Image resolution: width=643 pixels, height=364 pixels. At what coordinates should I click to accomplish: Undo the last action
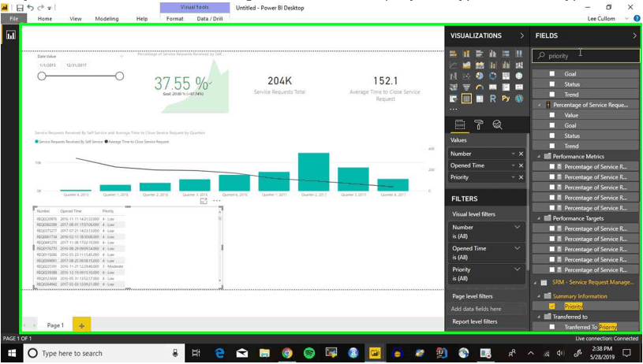click(x=30, y=8)
